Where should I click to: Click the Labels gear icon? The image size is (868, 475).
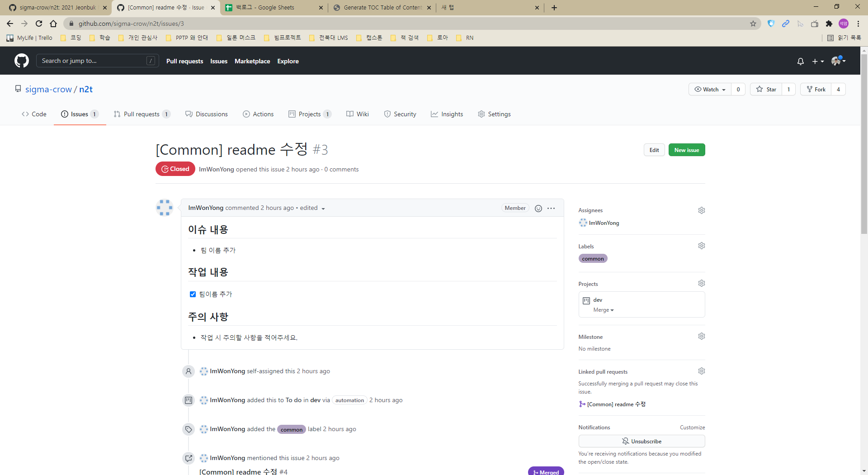pos(701,246)
